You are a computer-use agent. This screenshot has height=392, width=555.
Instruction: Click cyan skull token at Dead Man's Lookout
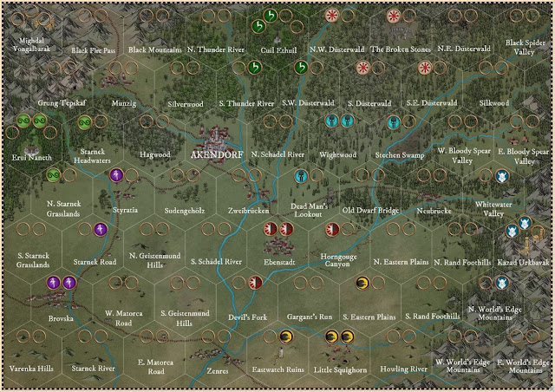301,176
